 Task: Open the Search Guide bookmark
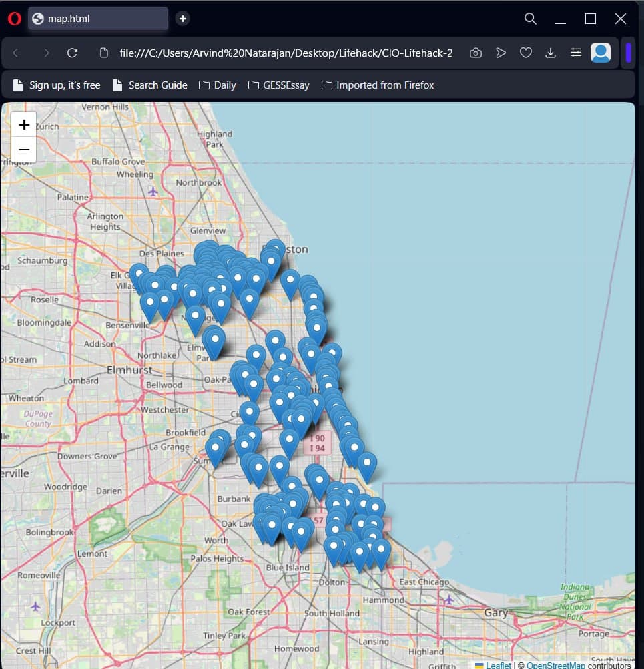point(150,85)
